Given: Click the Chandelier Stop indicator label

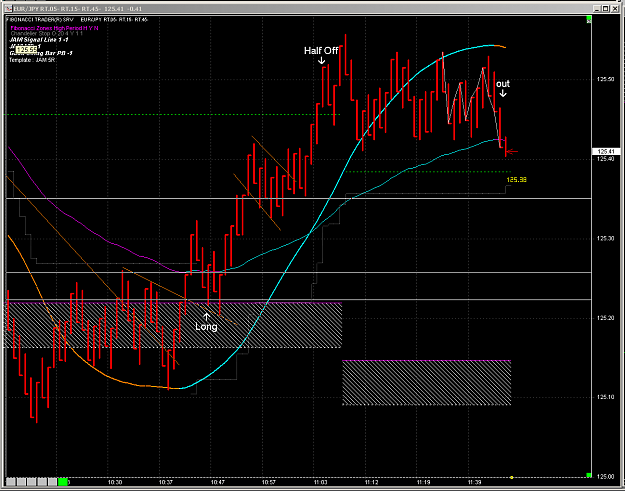Looking at the screenshot, I should pos(47,34).
